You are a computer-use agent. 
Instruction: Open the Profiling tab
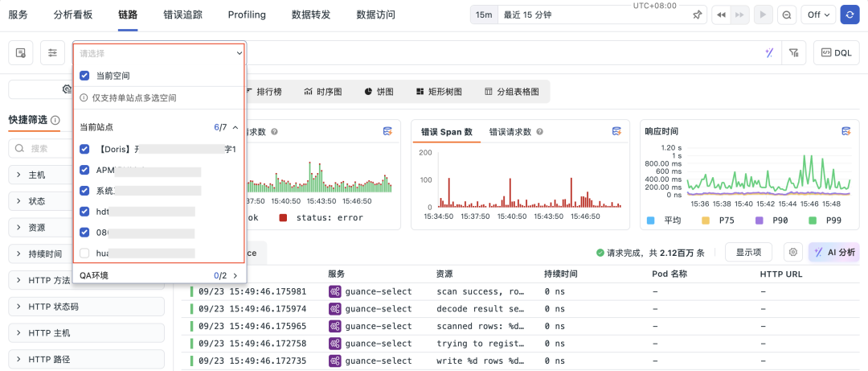[247, 15]
